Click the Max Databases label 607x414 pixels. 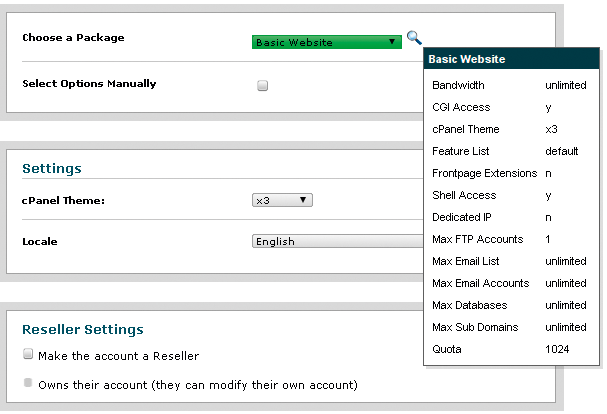coord(470,306)
